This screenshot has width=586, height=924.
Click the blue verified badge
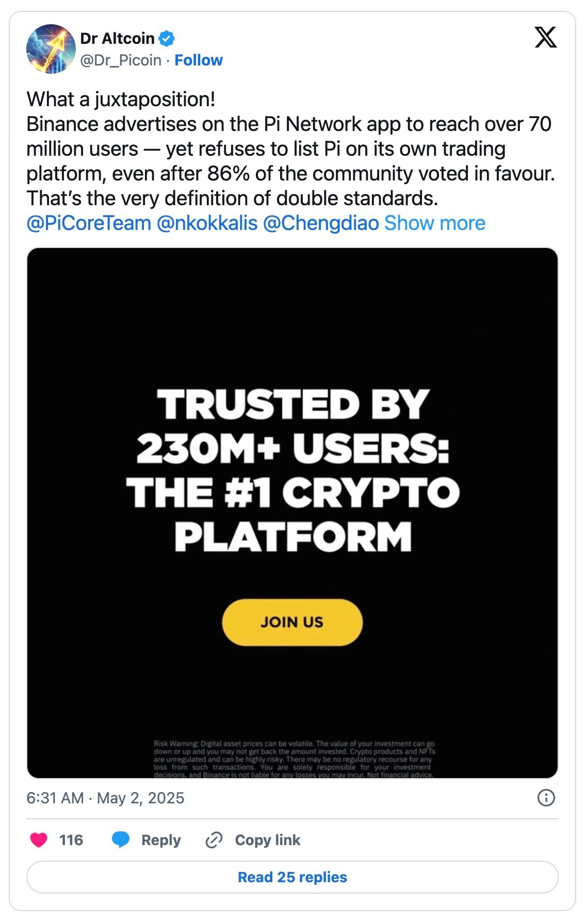click(x=167, y=39)
